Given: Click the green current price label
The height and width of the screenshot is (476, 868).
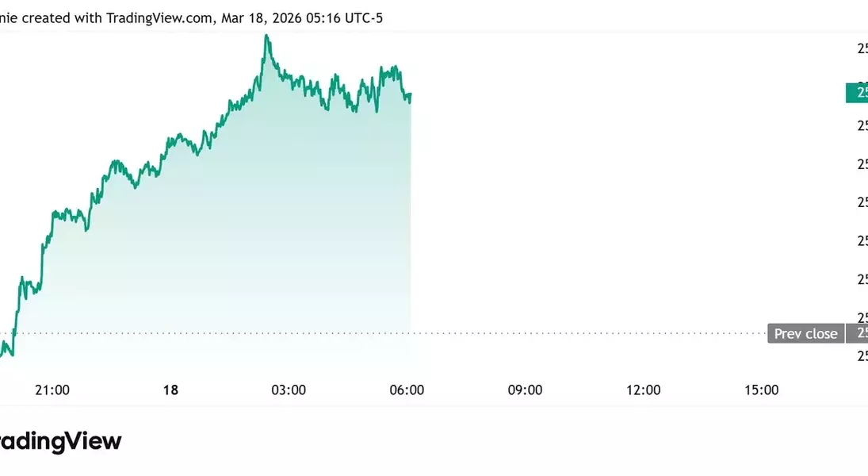Looking at the screenshot, I should coord(857,93).
